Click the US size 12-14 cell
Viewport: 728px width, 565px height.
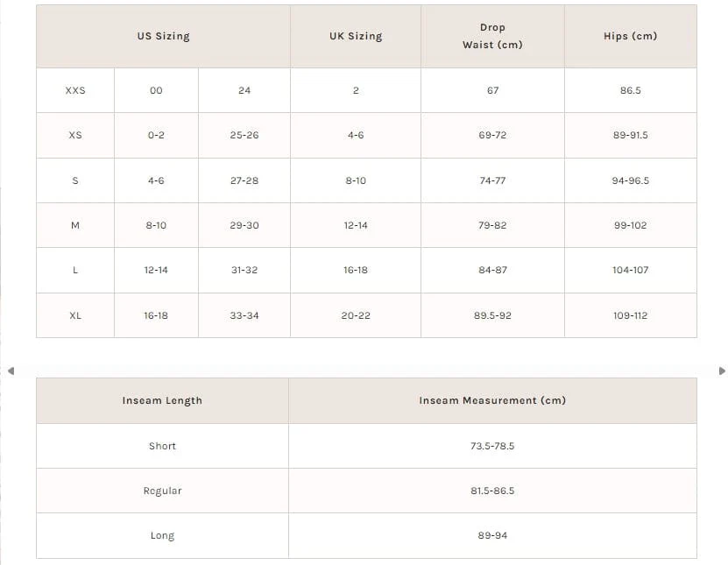tap(156, 270)
